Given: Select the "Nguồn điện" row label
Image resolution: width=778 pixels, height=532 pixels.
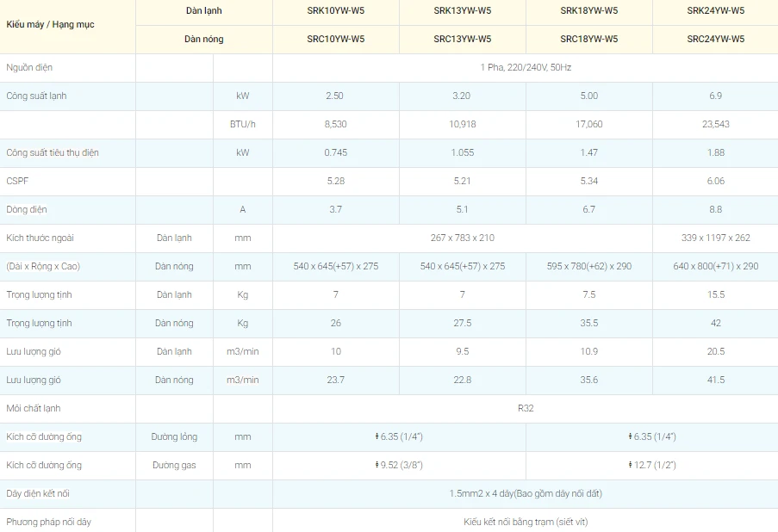Looking at the screenshot, I should (29, 67).
